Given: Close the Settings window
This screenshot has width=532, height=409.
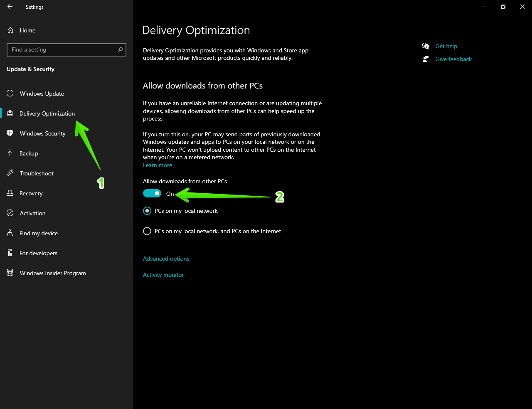Looking at the screenshot, I should pyautogui.click(x=522, y=7).
